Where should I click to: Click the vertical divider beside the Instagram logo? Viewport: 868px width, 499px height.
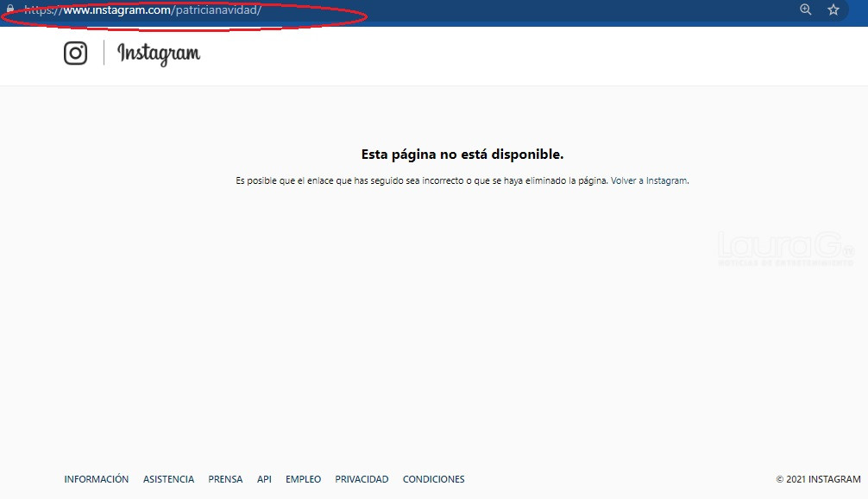[104, 54]
